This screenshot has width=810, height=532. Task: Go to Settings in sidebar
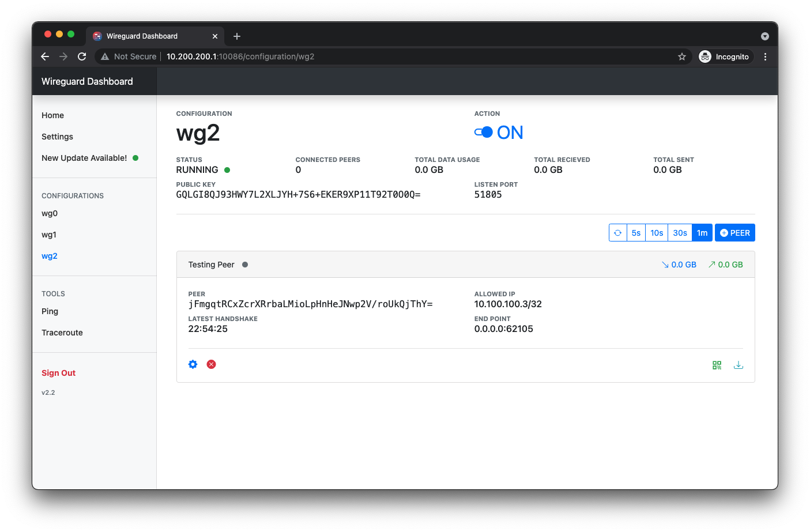[57, 137]
